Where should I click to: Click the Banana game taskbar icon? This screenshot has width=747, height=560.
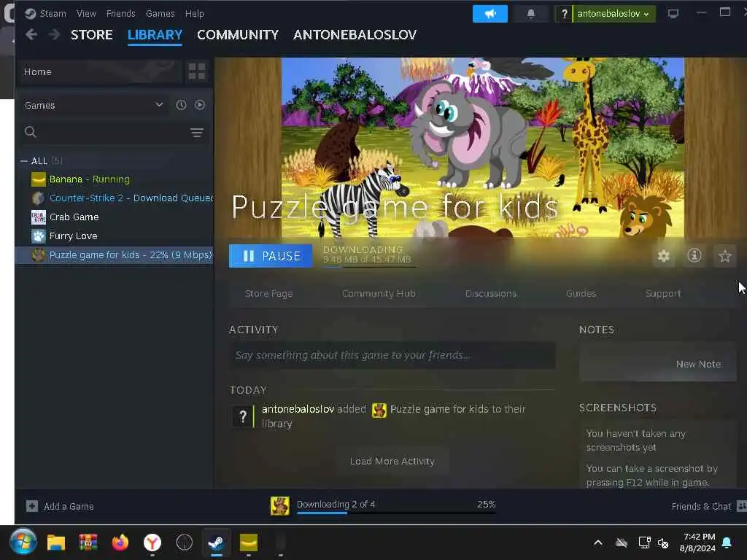pyautogui.click(x=249, y=542)
